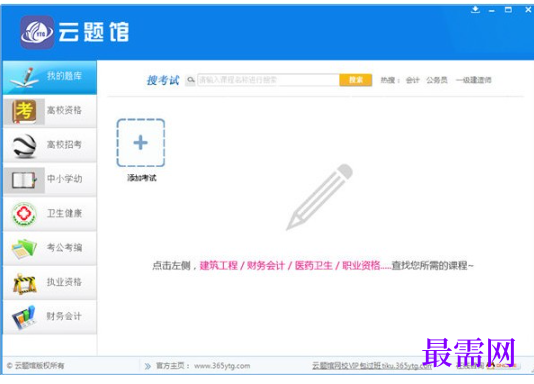Click the pink 医药卫生 text

313,265
